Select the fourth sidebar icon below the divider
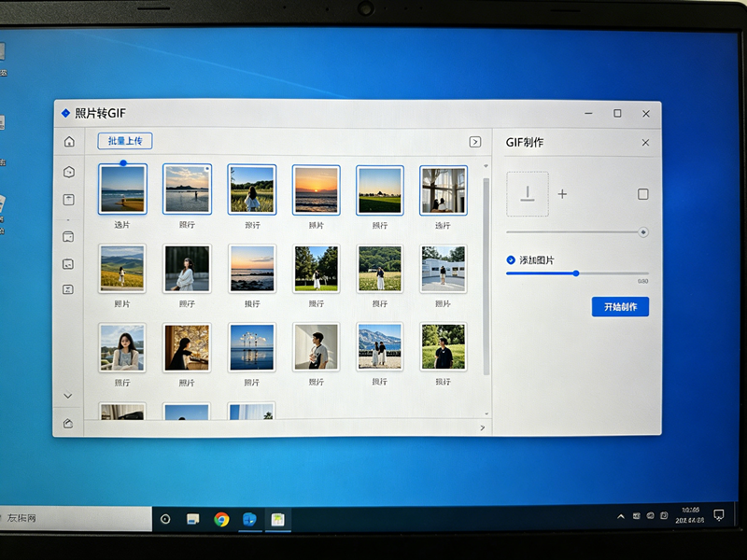Screen dimensions: 747x560 (x=68, y=237)
